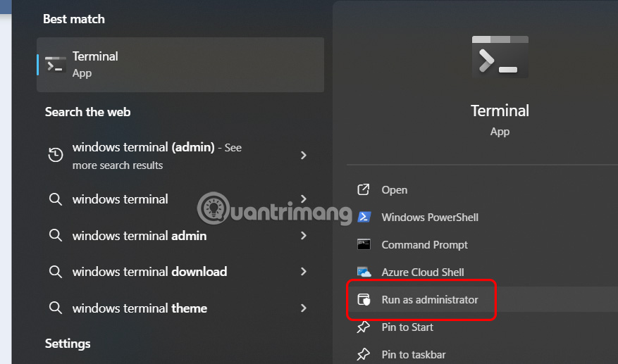
Task: Click the Pin to taskbar pin icon
Action: (x=364, y=354)
